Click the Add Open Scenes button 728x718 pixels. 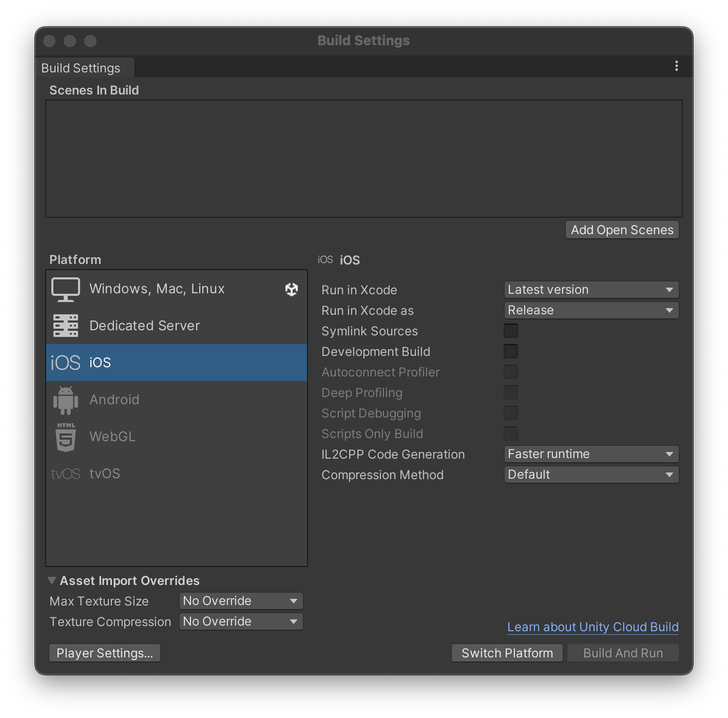[x=622, y=230]
